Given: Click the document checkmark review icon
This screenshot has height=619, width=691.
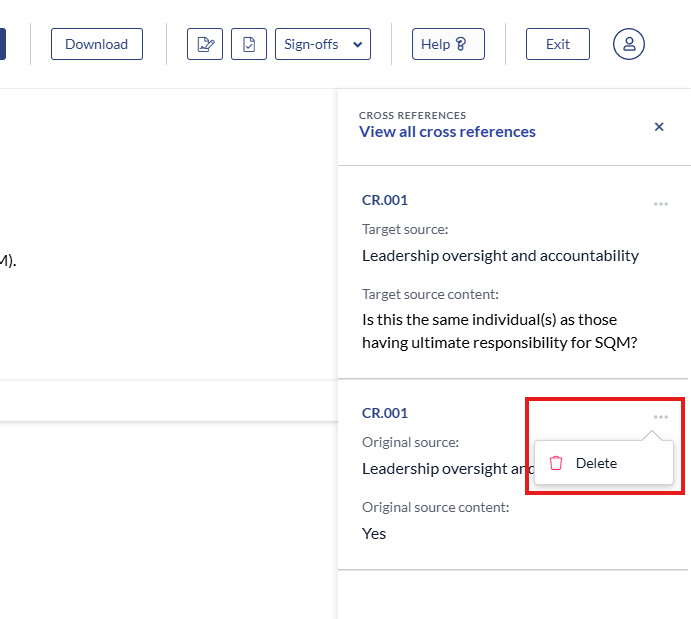Looking at the screenshot, I should click(x=249, y=44).
